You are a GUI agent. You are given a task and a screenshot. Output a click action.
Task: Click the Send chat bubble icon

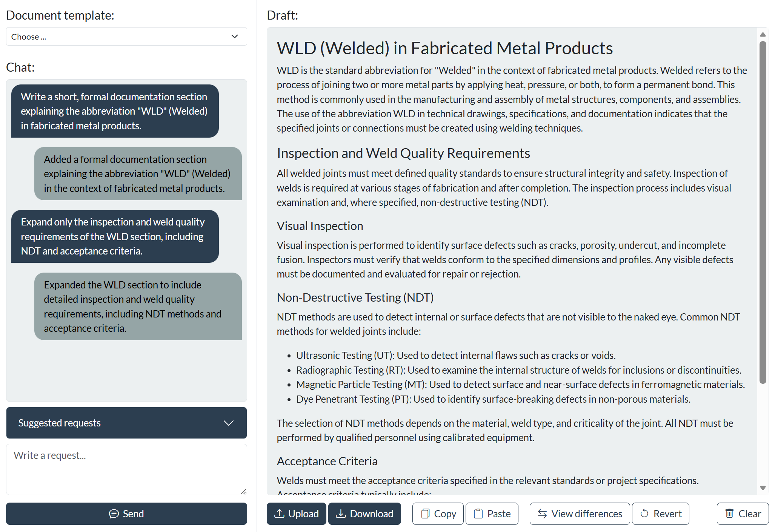114,514
